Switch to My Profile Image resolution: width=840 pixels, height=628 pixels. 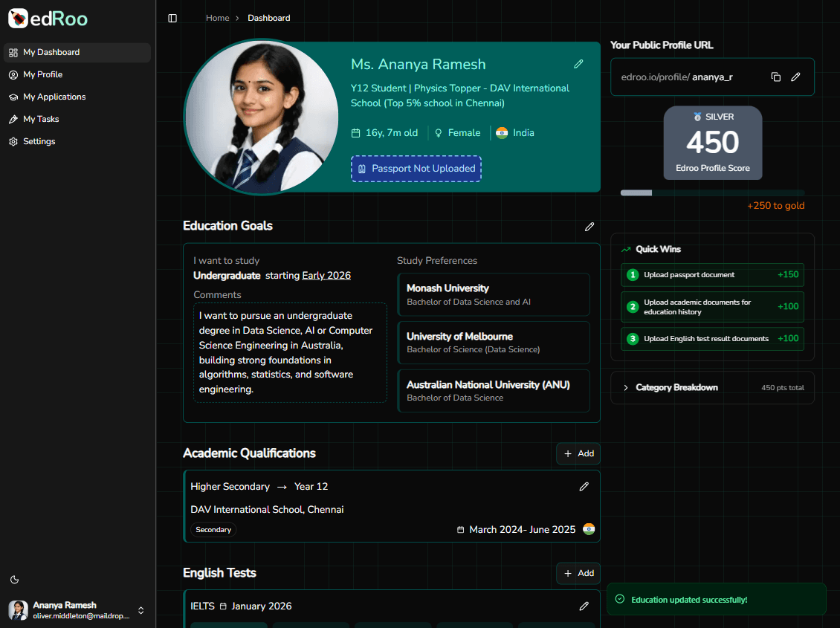coord(41,74)
